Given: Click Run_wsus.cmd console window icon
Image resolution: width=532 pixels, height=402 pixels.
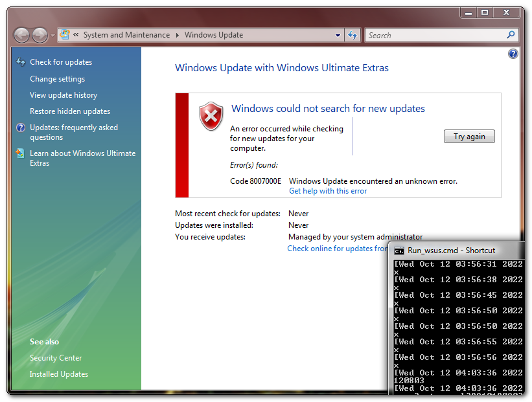Looking at the screenshot, I should coord(399,251).
